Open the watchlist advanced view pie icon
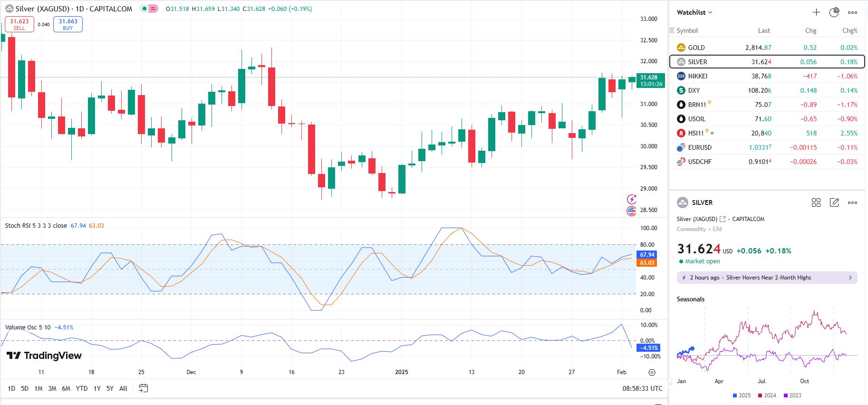This screenshot has height=405, width=868. click(834, 12)
